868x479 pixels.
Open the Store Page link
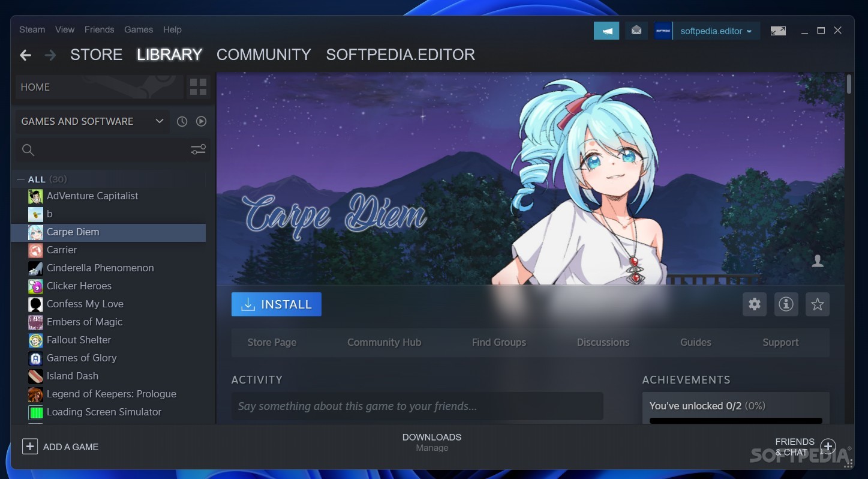pyautogui.click(x=272, y=343)
